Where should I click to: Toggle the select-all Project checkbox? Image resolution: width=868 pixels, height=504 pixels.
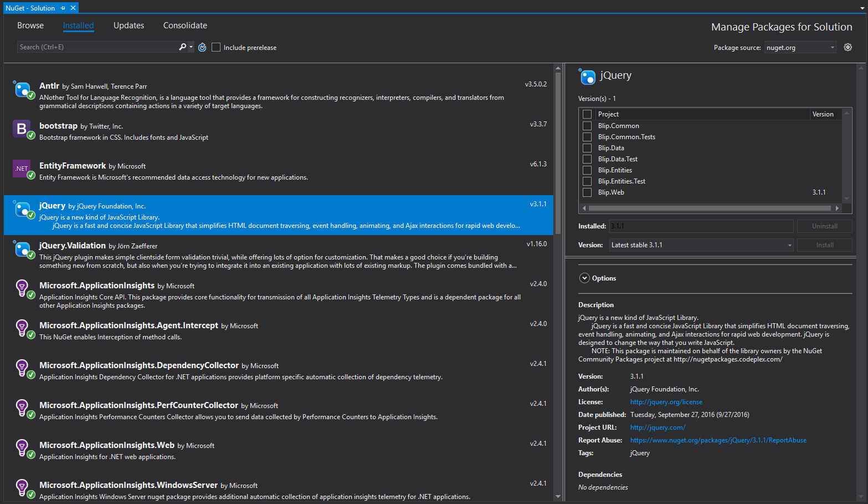[x=587, y=114]
